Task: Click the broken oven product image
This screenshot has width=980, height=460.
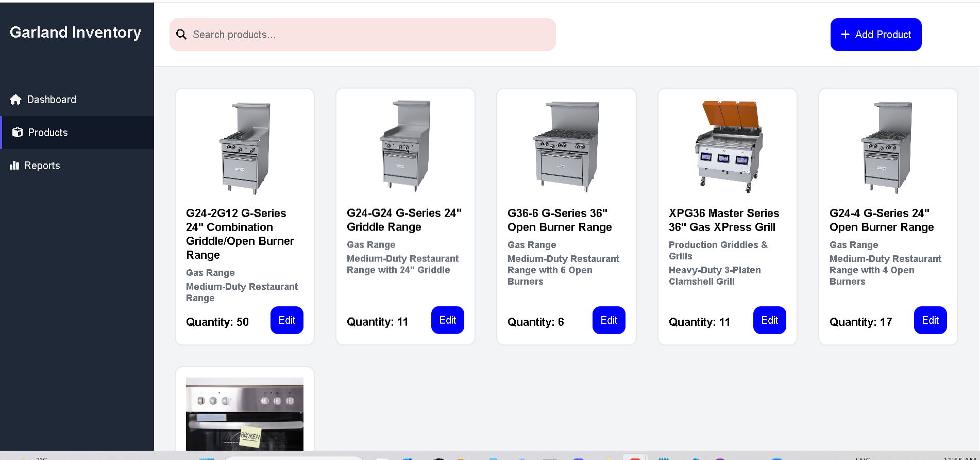Action: [x=245, y=414]
